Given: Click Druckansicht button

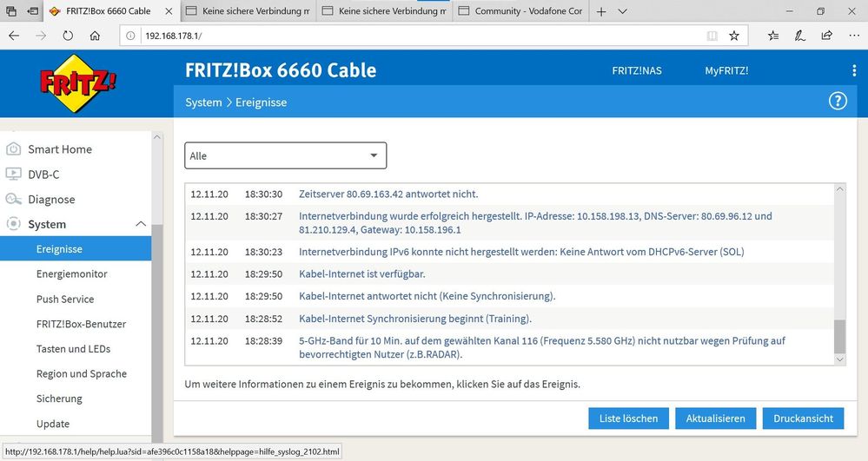Looking at the screenshot, I should tap(803, 418).
